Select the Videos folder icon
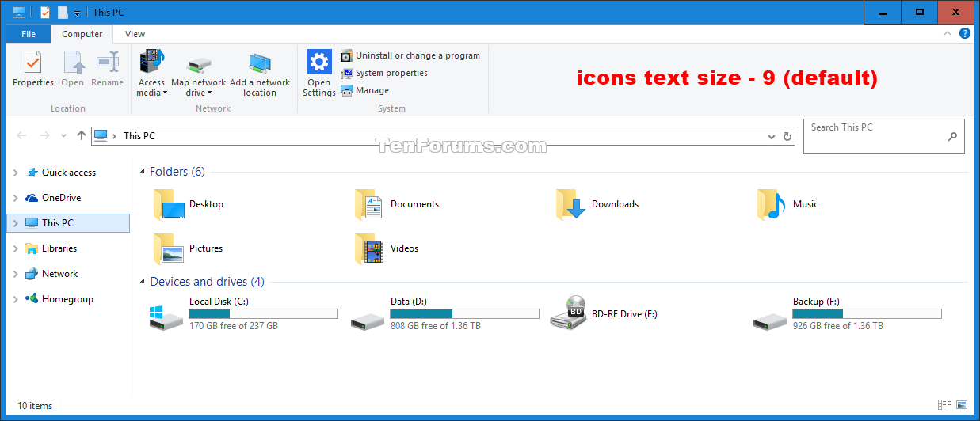 tap(369, 248)
